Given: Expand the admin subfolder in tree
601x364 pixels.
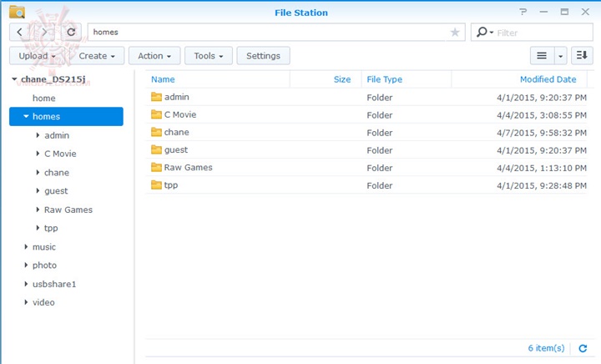Looking at the screenshot, I should pyautogui.click(x=38, y=135).
